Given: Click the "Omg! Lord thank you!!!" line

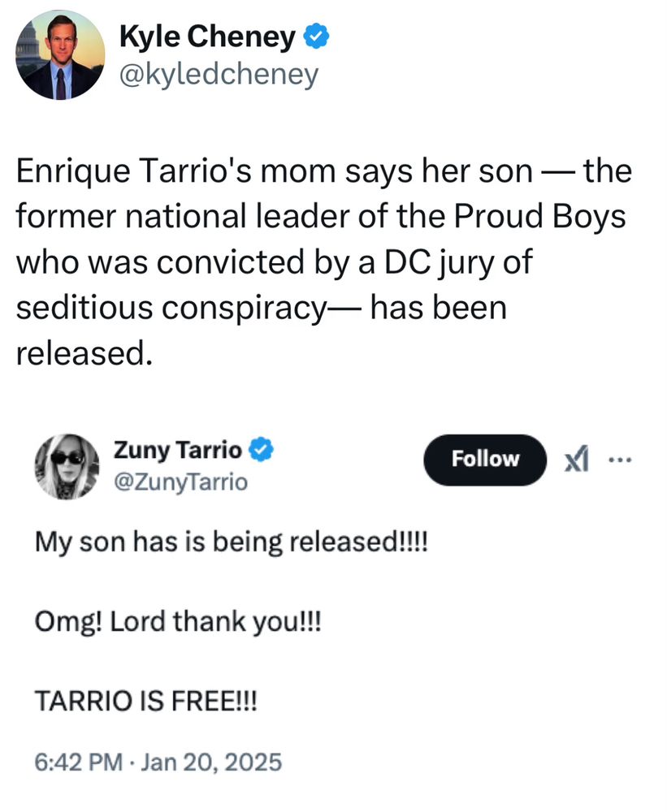Looking at the screenshot, I should pyautogui.click(x=178, y=624).
